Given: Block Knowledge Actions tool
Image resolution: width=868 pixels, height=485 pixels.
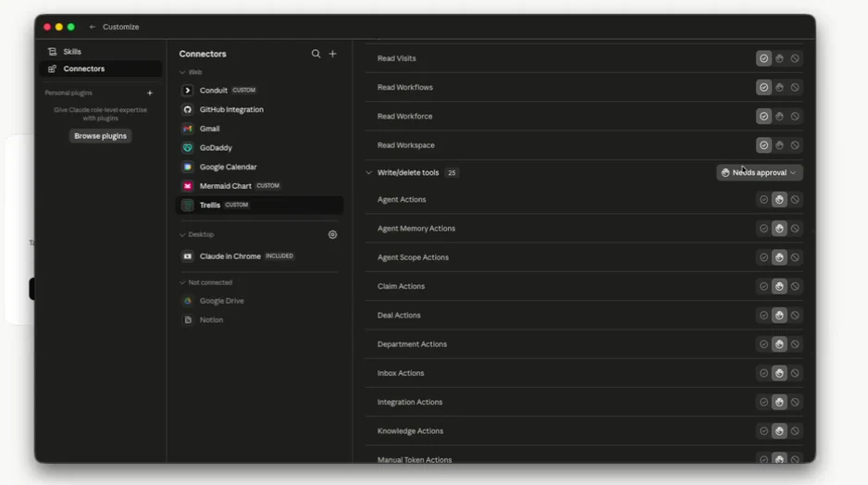Looking at the screenshot, I should click(795, 431).
